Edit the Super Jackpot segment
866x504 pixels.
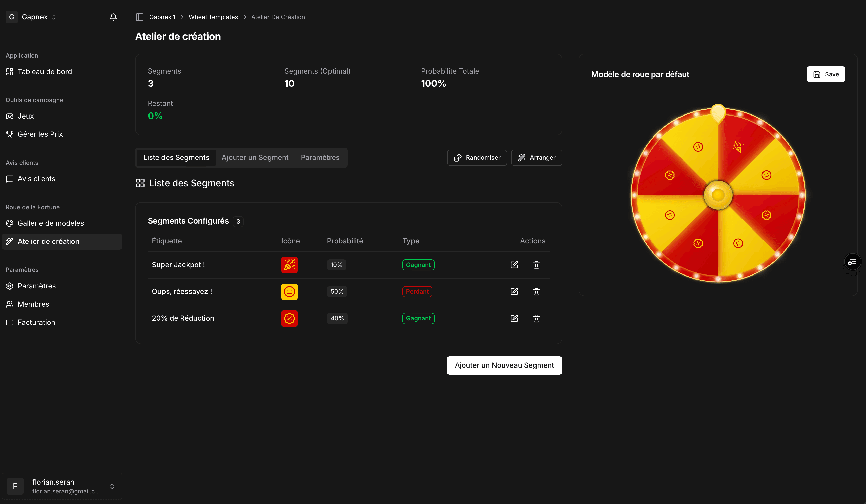pyautogui.click(x=514, y=265)
